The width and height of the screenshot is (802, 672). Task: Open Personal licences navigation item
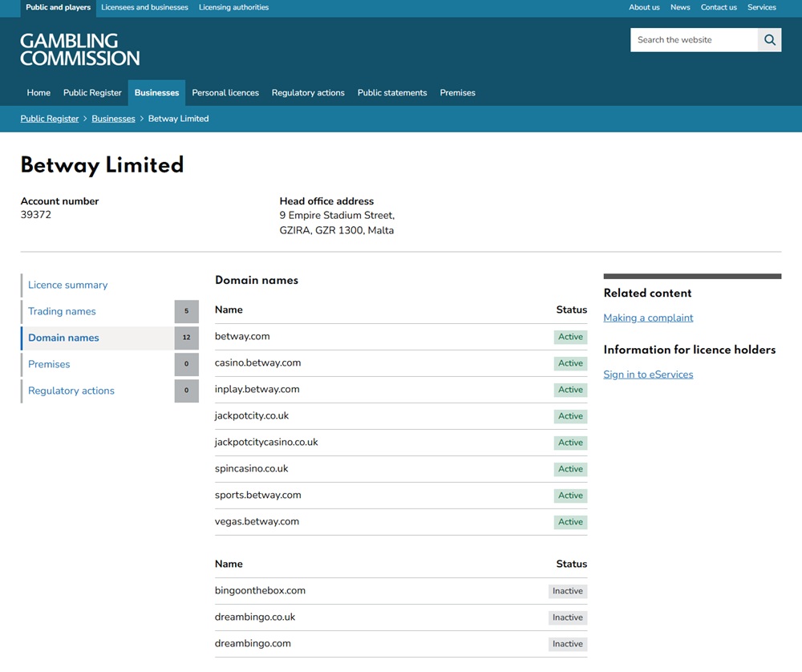[225, 92]
